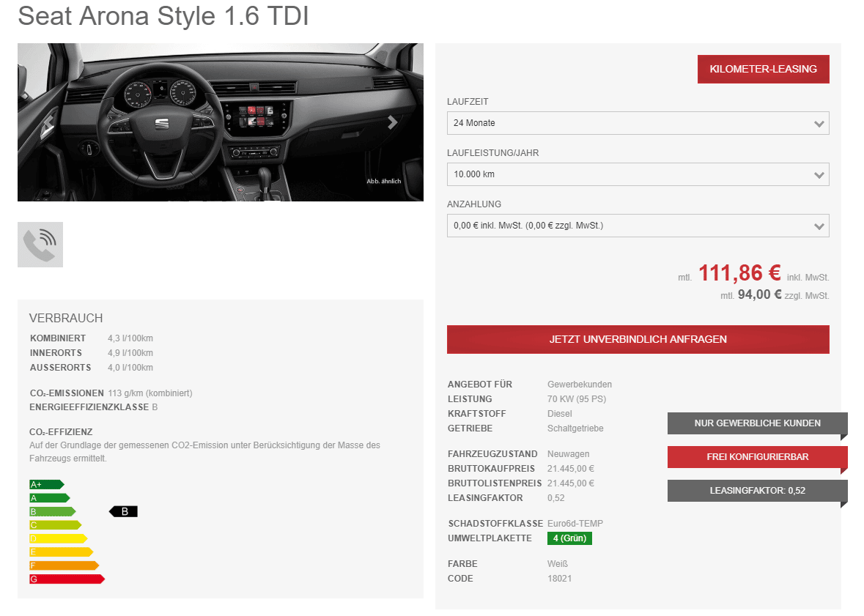Click the Kilometer-Leasing button
Screen dimensions: 864x616
763,69
